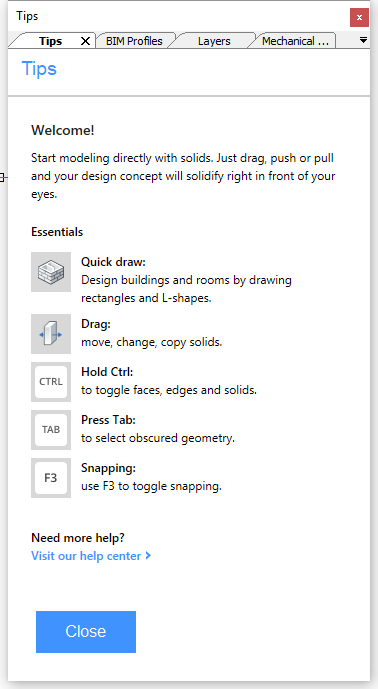
Task: Close the Tips tab with its X
Action: [x=85, y=41]
